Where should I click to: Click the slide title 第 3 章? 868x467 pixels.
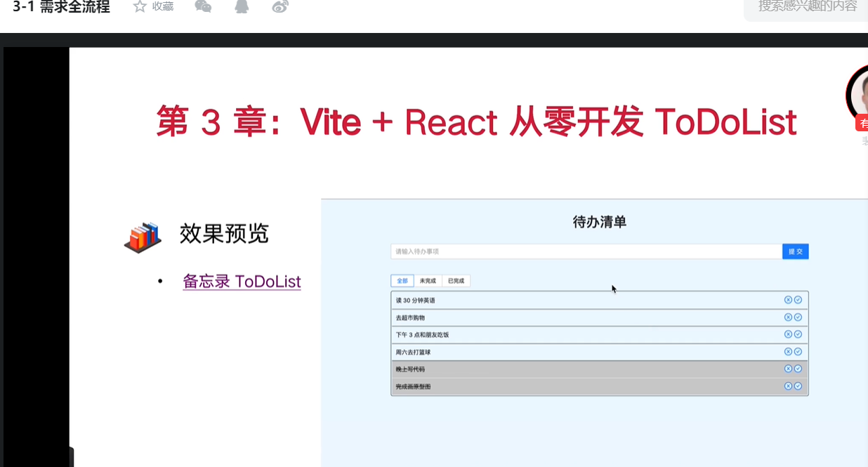point(475,122)
